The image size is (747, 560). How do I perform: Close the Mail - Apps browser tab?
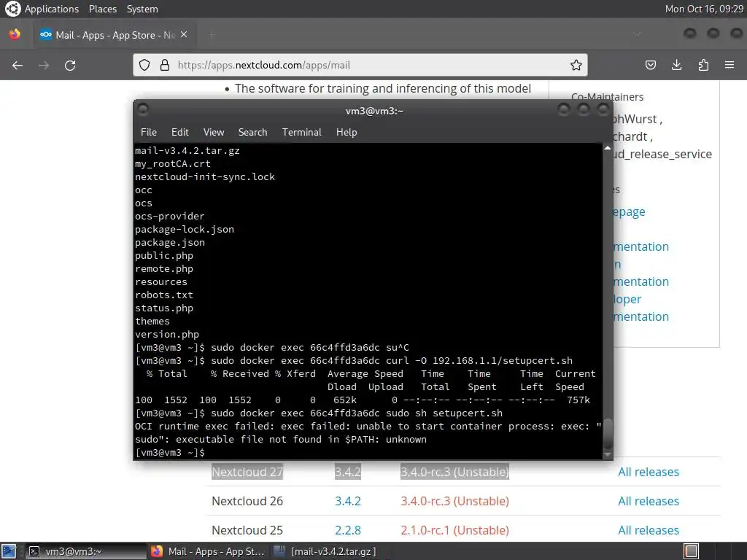coord(184,35)
